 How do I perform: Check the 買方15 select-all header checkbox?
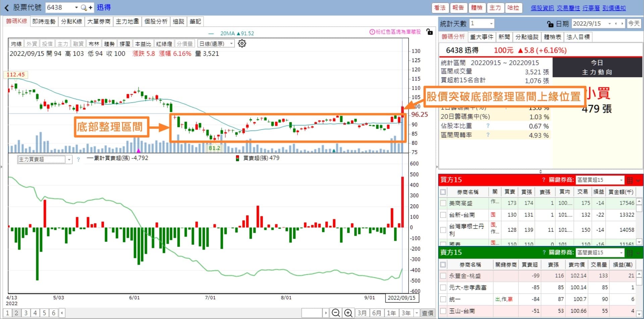point(443,192)
